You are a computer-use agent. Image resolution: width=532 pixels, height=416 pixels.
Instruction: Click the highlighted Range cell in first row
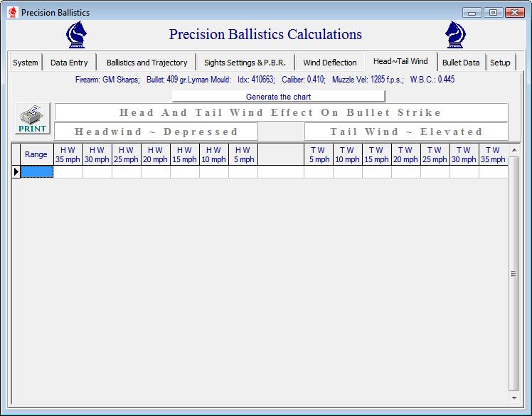[36, 171]
